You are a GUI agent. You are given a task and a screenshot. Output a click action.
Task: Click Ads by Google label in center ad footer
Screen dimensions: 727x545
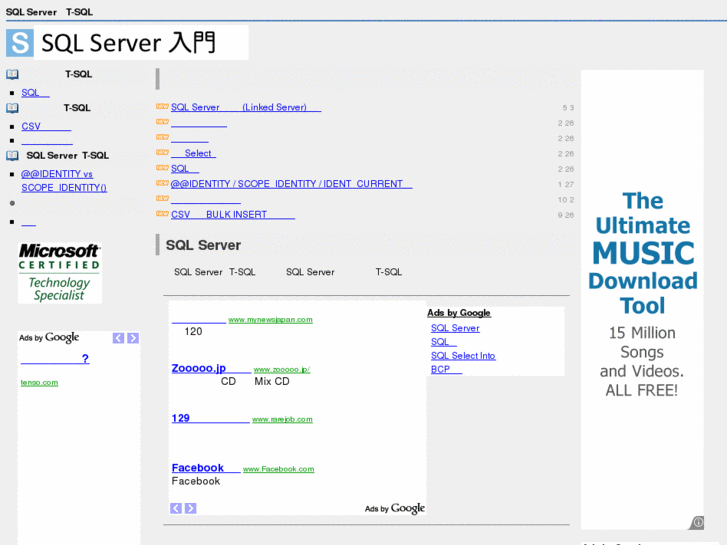tap(395, 508)
